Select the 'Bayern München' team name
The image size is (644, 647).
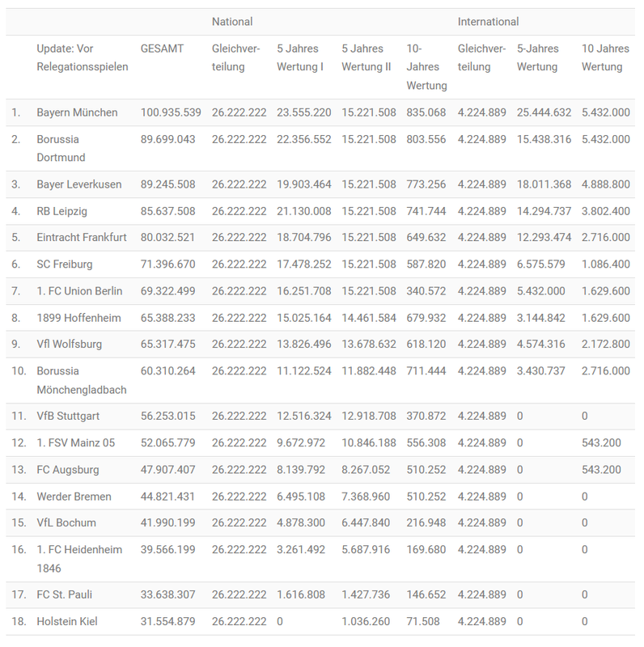pyautogui.click(x=77, y=112)
